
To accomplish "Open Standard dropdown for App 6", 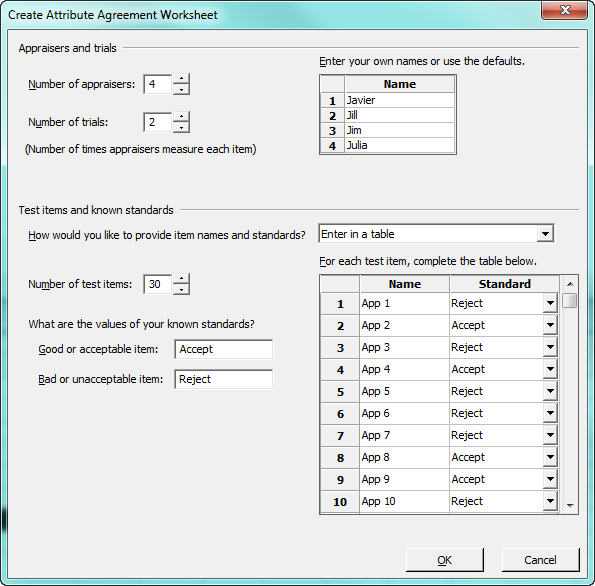I will point(550,413).
